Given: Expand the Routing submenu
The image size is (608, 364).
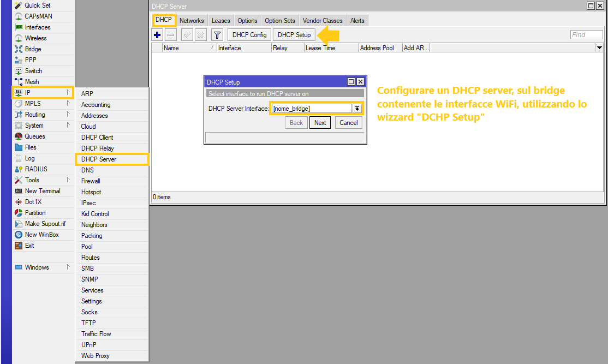Looking at the screenshot, I should pyautogui.click(x=68, y=114).
